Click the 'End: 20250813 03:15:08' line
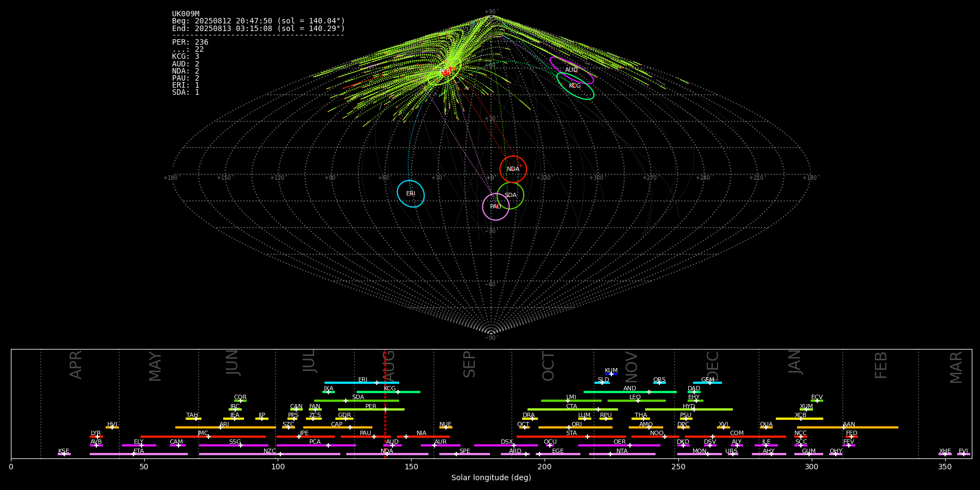 (x=259, y=28)
